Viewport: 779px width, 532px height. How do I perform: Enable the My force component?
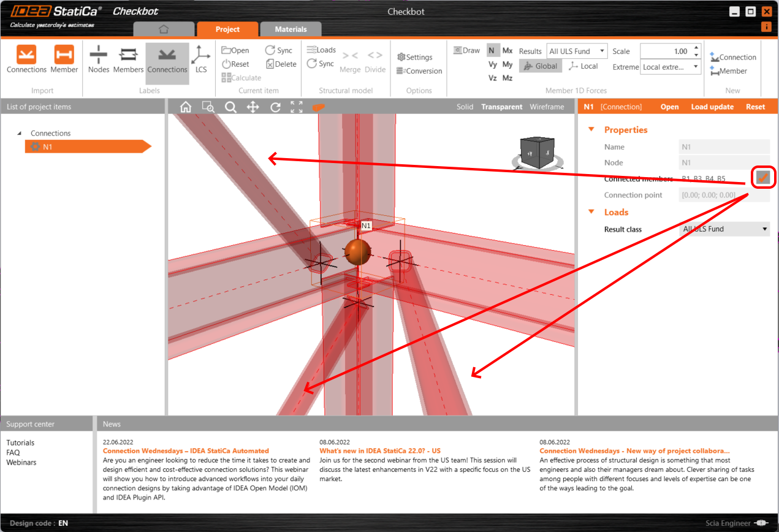pyautogui.click(x=507, y=64)
